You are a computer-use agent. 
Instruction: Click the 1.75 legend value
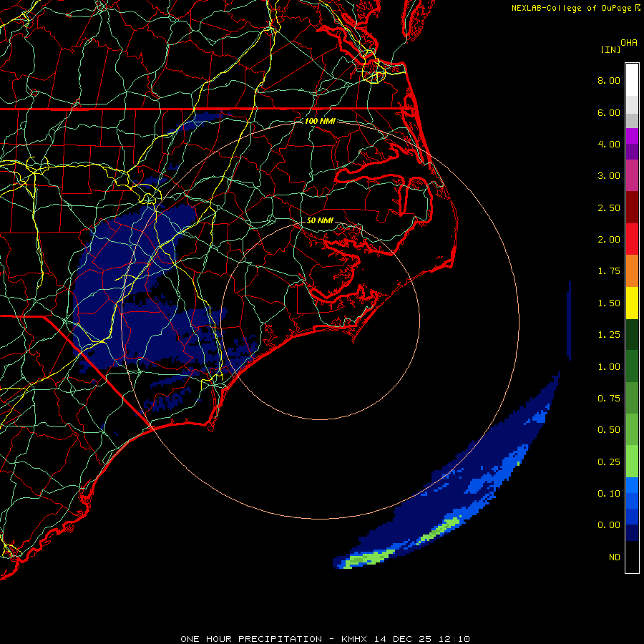(609, 271)
